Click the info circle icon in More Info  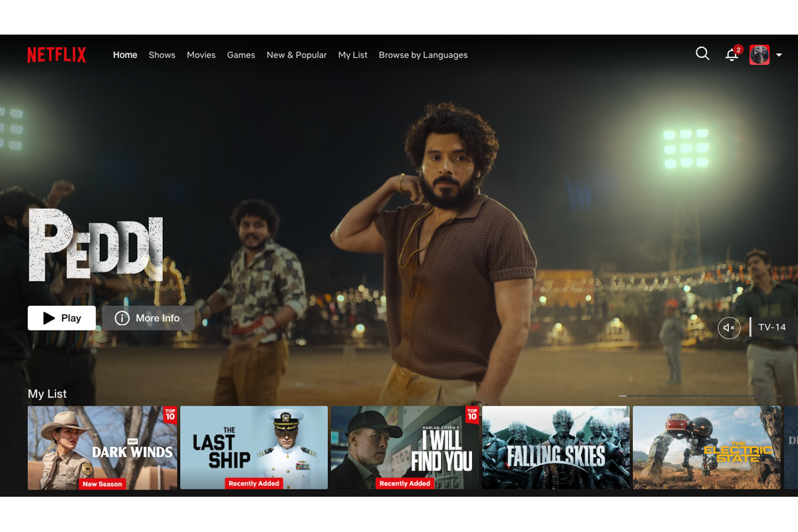point(122,319)
